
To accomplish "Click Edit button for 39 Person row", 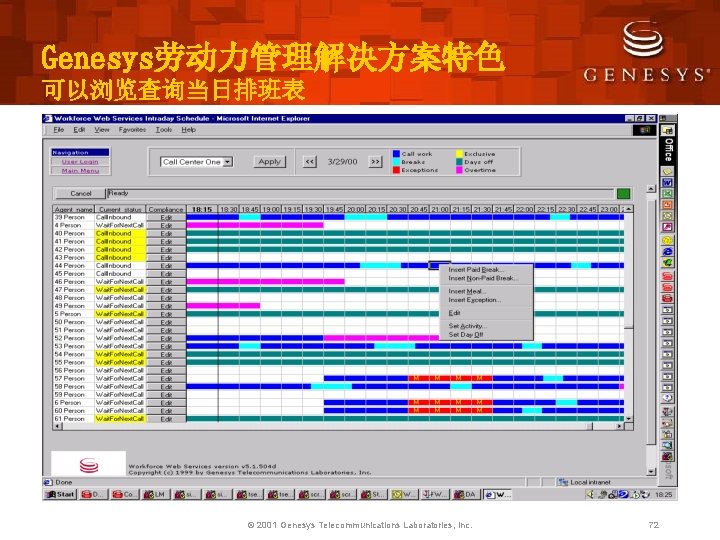I will click(166, 218).
